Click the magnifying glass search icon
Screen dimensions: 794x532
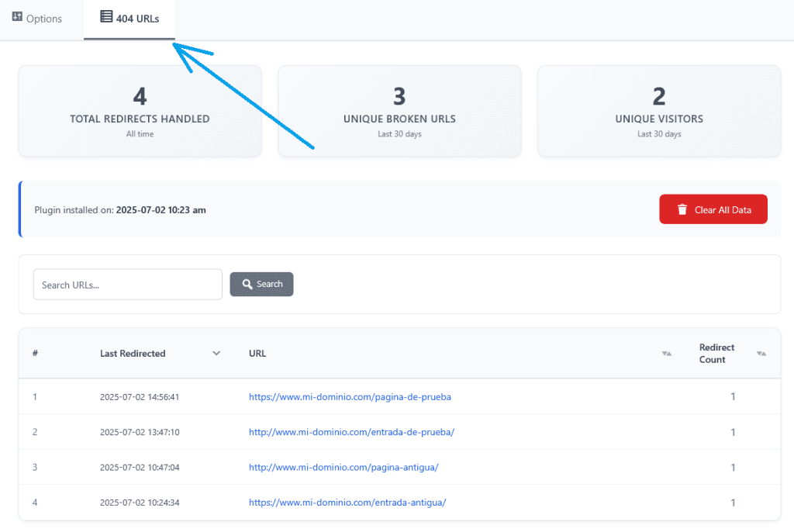pos(247,284)
